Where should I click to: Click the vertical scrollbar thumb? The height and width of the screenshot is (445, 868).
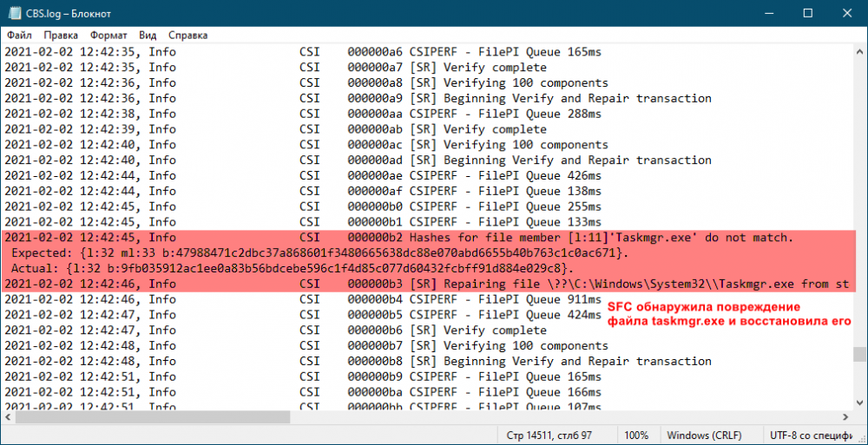point(859,354)
